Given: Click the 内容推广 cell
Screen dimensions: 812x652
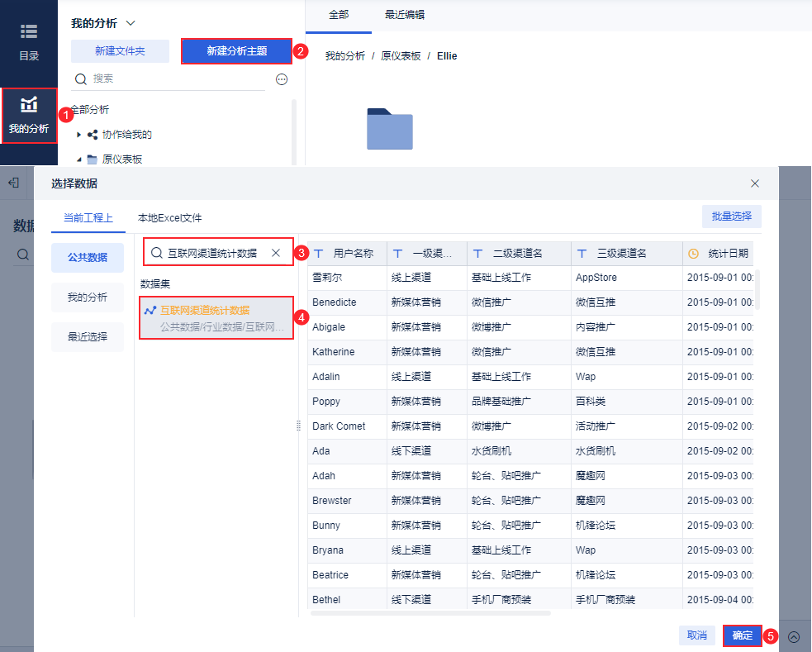Looking at the screenshot, I should [x=627, y=327].
